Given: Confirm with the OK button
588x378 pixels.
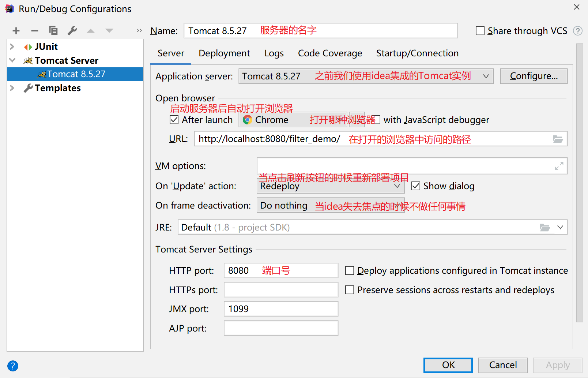Looking at the screenshot, I should (x=448, y=365).
